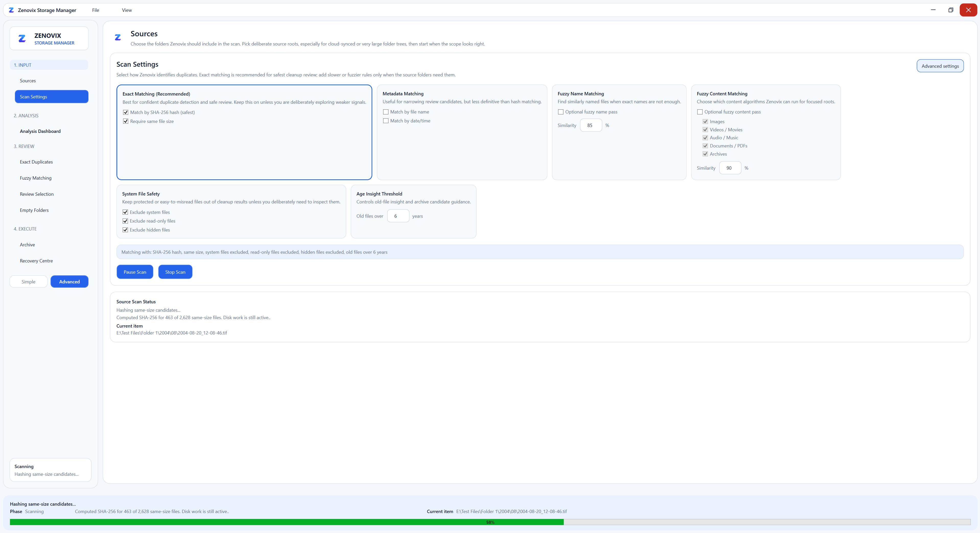
Task: Open Review Selection page
Action: [51, 194]
